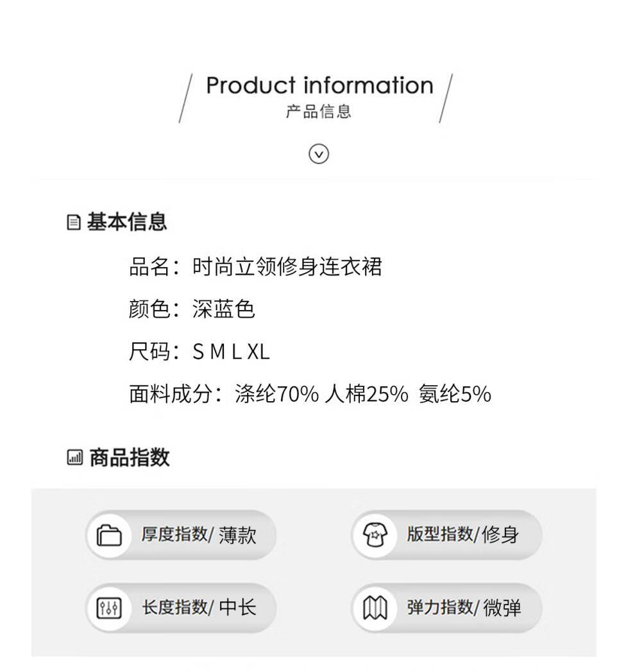Select the 版型指数/修身 pill label
Image resolution: width=635 pixels, height=672 pixels.
click(463, 535)
